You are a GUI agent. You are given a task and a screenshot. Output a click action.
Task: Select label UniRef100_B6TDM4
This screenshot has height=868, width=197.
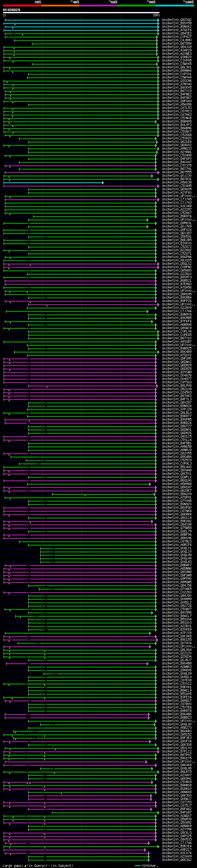coord(177,43)
